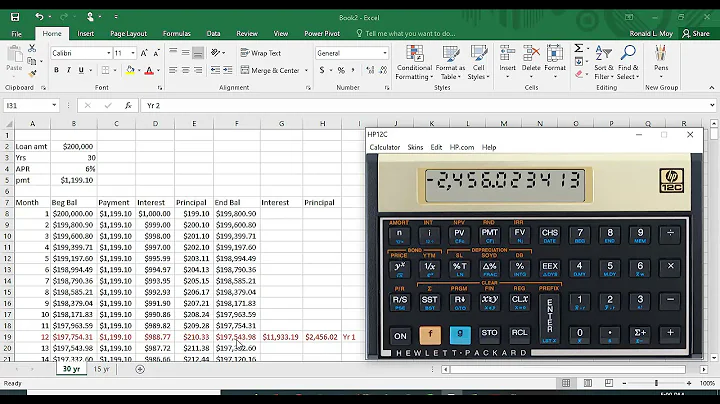Open Find & Select menu
The width and height of the screenshot is (720, 404).
pyautogui.click(x=628, y=63)
